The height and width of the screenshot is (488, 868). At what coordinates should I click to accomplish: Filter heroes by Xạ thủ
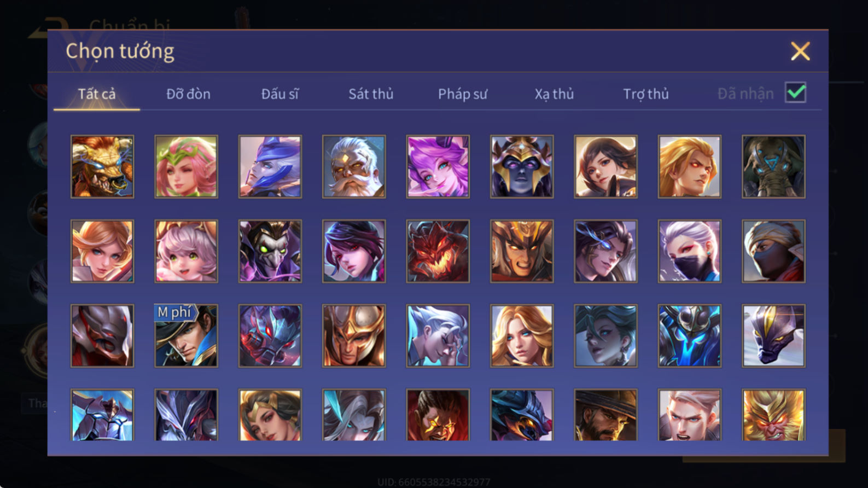pos(554,94)
